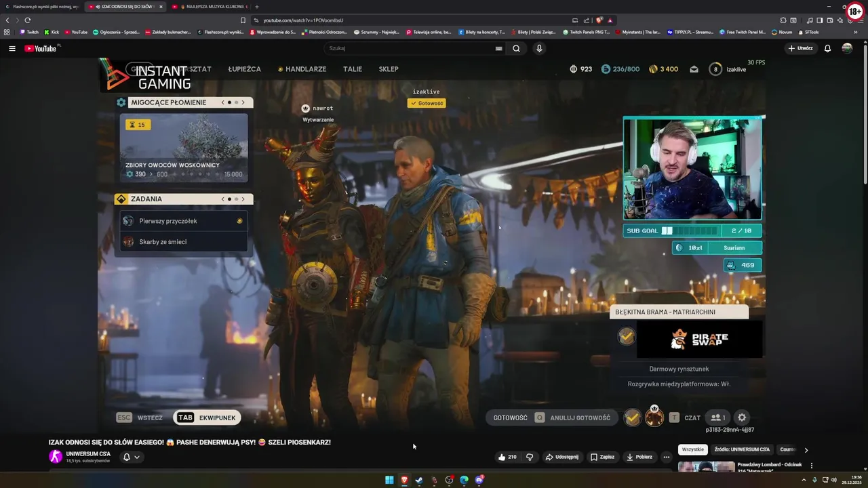868x488 pixels.
Task: Show next filter chips with arrow
Action: pyautogui.click(x=806, y=449)
